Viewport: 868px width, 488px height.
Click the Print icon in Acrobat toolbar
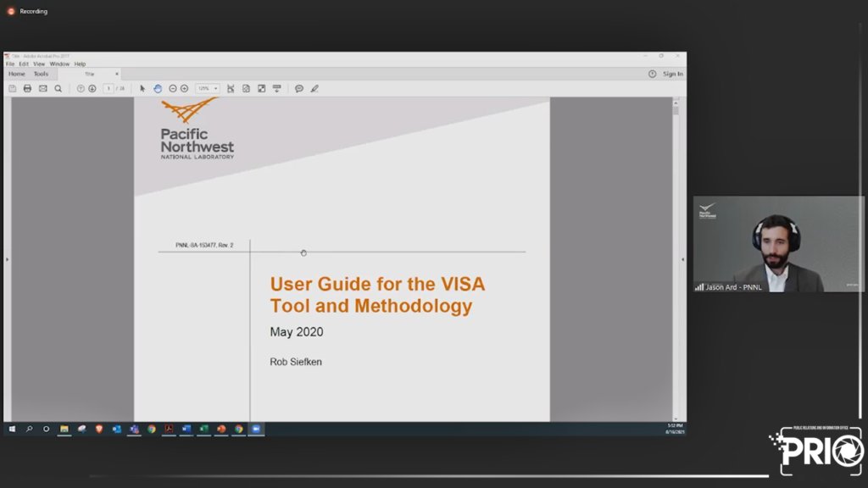click(x=27, y=88)
